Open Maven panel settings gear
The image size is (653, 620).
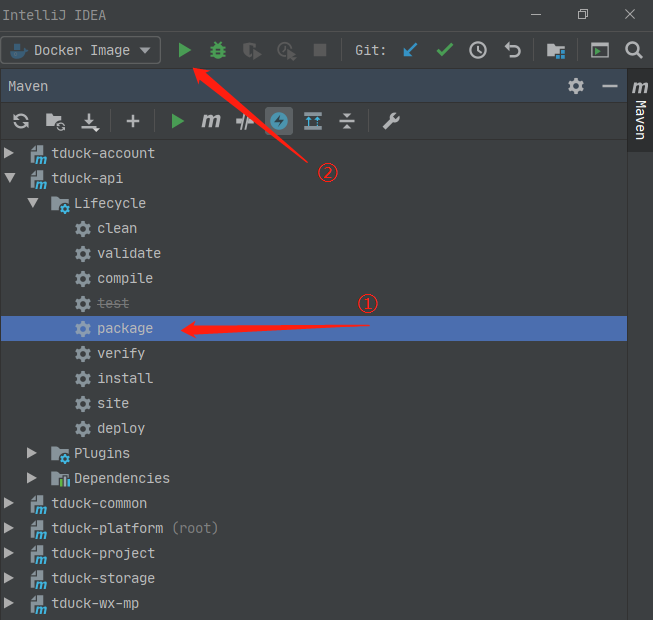(576, 86)
